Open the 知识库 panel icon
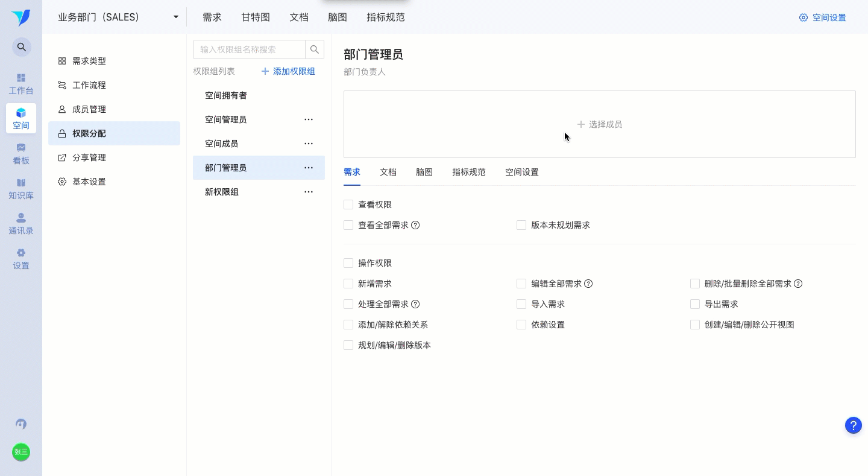Image resolution: width=868 pixels, height=476 pixels. 21,188
